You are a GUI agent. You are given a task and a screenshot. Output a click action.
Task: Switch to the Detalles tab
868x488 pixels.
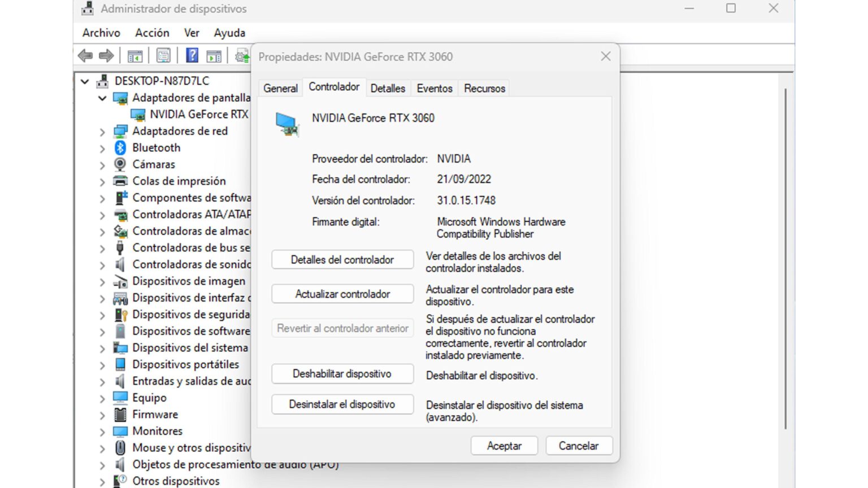[x=388, y=88]
